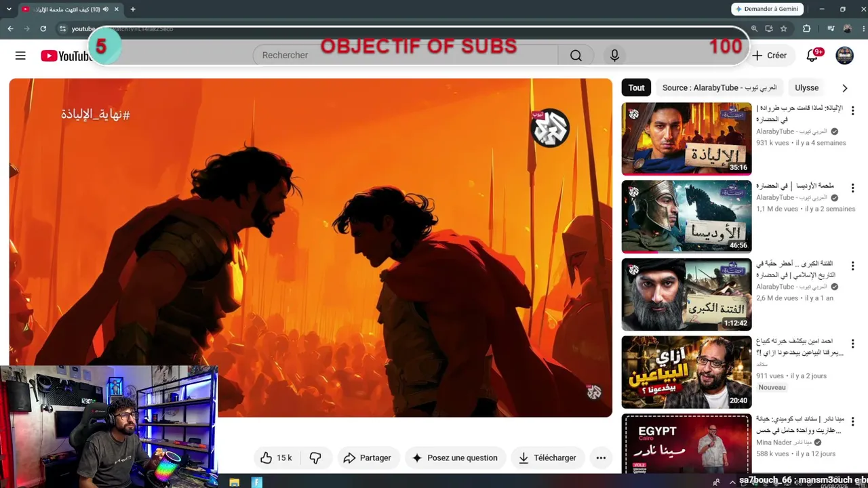Focus the Rechercher search field
This screenshot has width=868, height=488.
click(406, 56)
